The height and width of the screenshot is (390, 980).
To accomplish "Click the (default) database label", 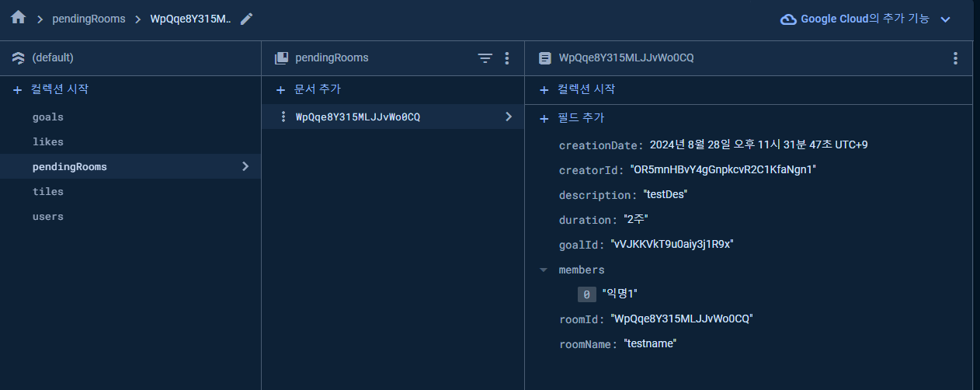I will (x=53, y=58).
